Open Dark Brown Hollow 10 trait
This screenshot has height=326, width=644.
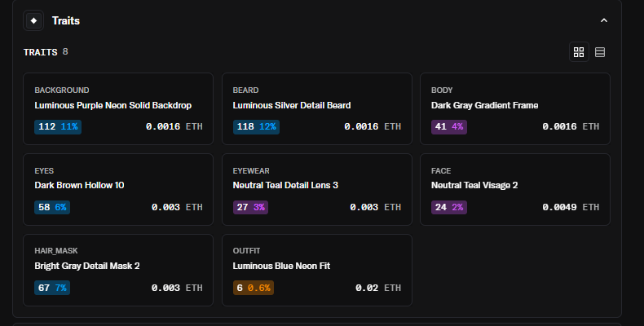(x=118, y=189)
